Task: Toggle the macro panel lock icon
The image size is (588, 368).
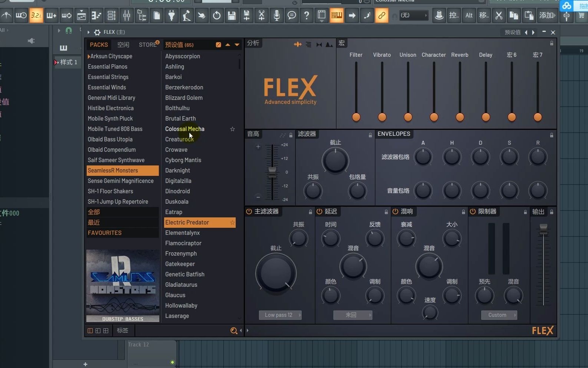Action: click(x=552, y=43)
